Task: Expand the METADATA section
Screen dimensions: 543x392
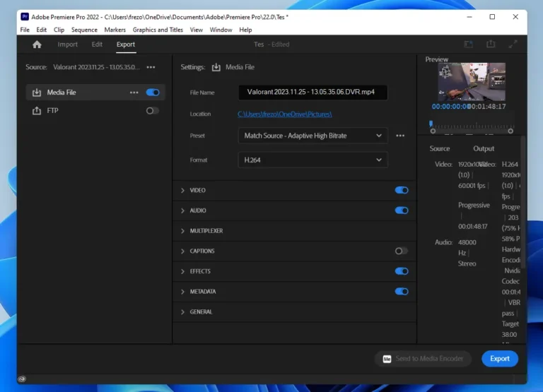Action: click(x=182, y=292)
